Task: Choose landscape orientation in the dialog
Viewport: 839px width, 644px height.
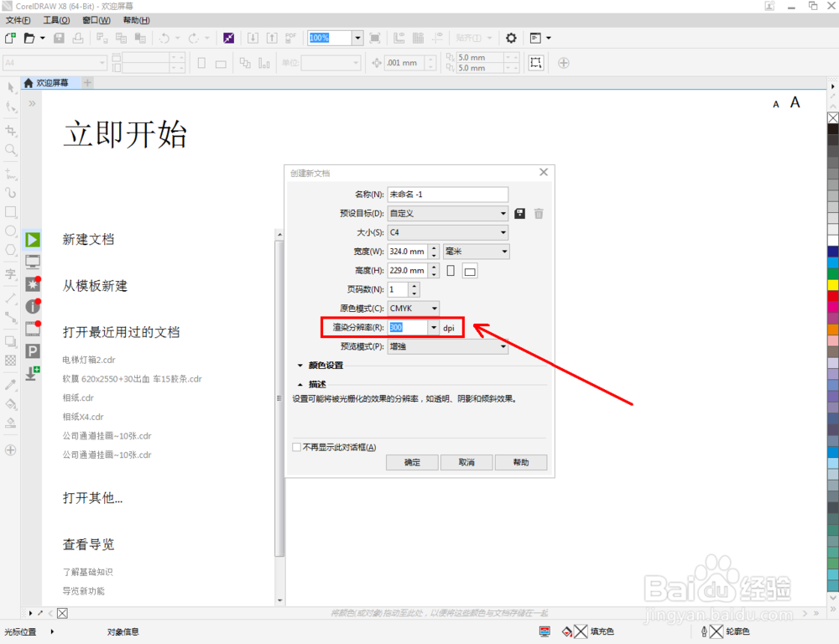Action: pos(470,271)
